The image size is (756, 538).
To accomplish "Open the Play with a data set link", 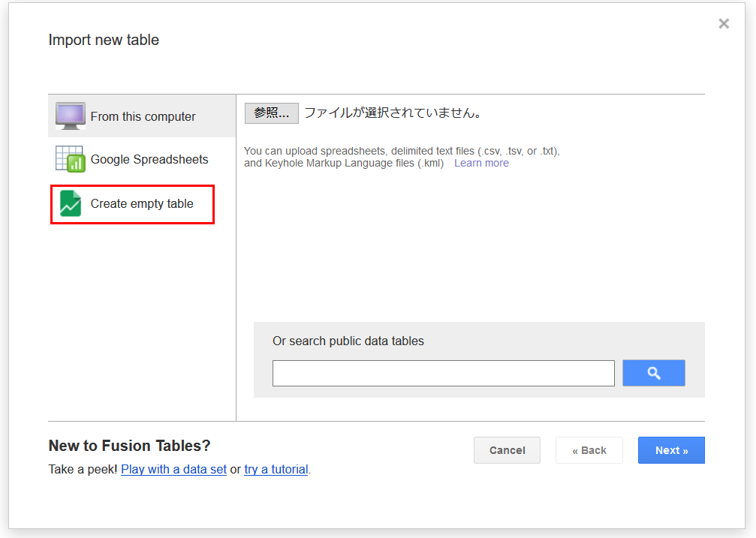I will (x=173, y=470).
